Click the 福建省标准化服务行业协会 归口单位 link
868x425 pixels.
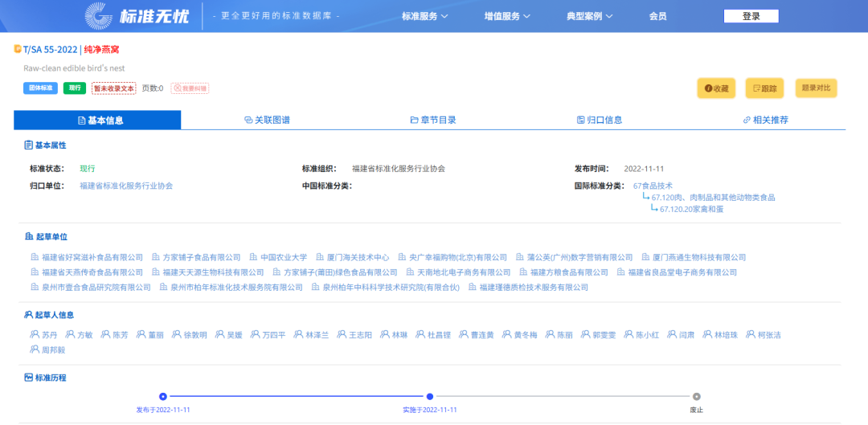[x=126, y=186]
